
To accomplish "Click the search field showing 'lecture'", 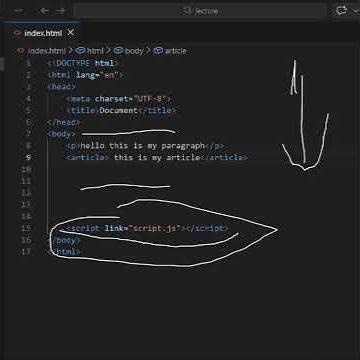I will (x=199, y=11).
